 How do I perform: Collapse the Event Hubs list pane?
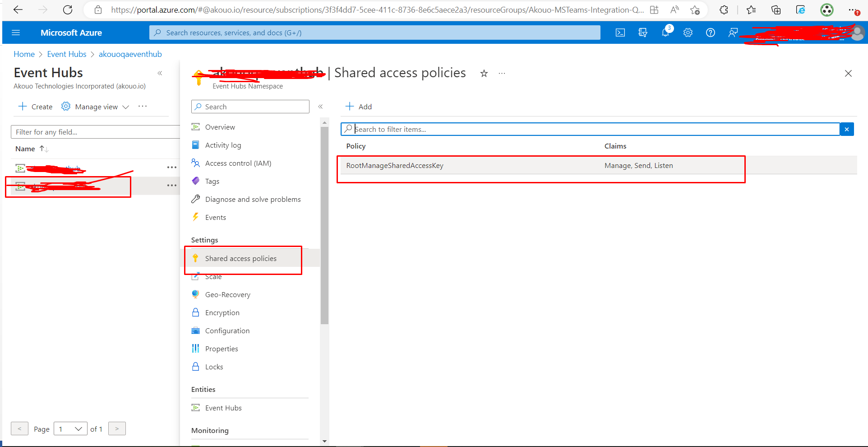click(160, 73)
